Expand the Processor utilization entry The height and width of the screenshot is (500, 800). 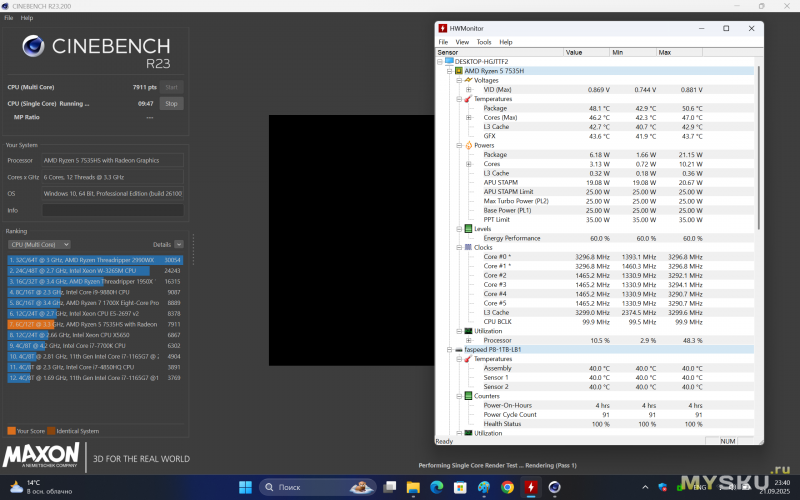(x=468, y=340)
